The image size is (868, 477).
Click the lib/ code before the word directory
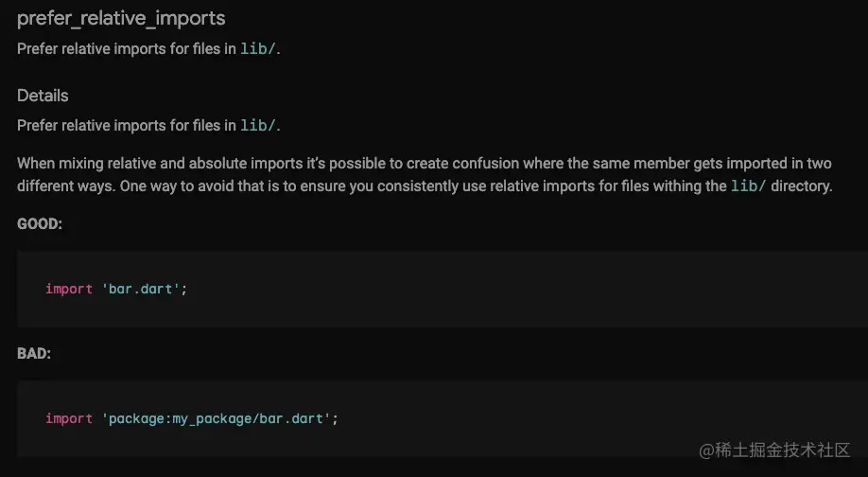749,186
